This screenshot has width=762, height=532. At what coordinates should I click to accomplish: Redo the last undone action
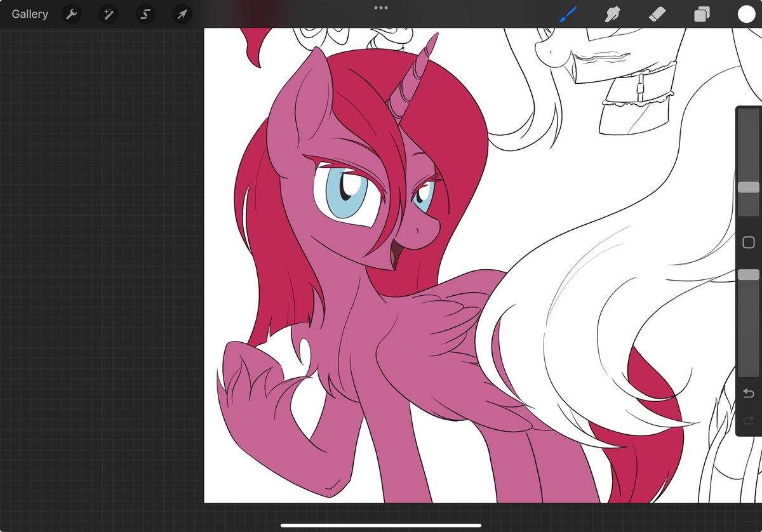click(x=748, y=419)
